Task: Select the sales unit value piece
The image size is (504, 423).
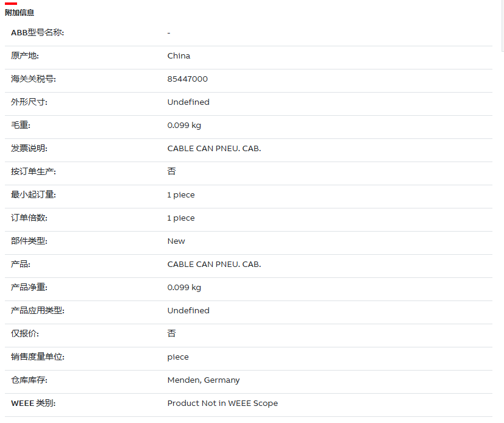Action: (178, 357)
